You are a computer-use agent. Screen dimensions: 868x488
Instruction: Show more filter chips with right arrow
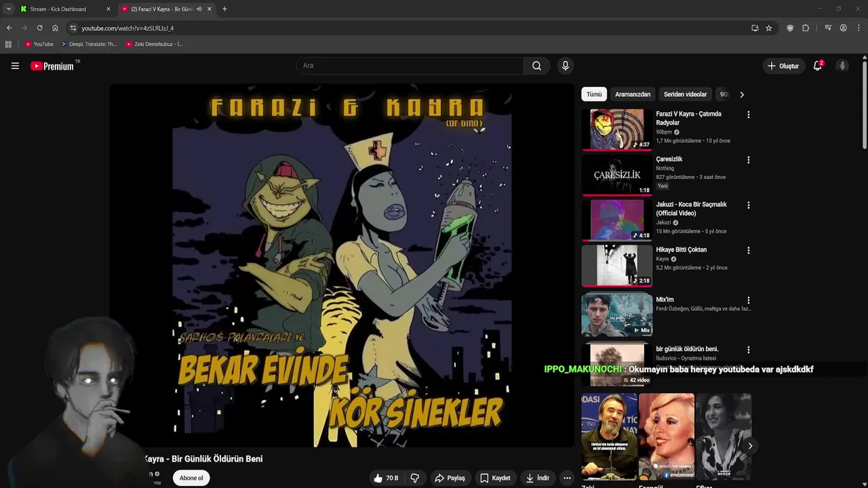click(x=741, y=94)
